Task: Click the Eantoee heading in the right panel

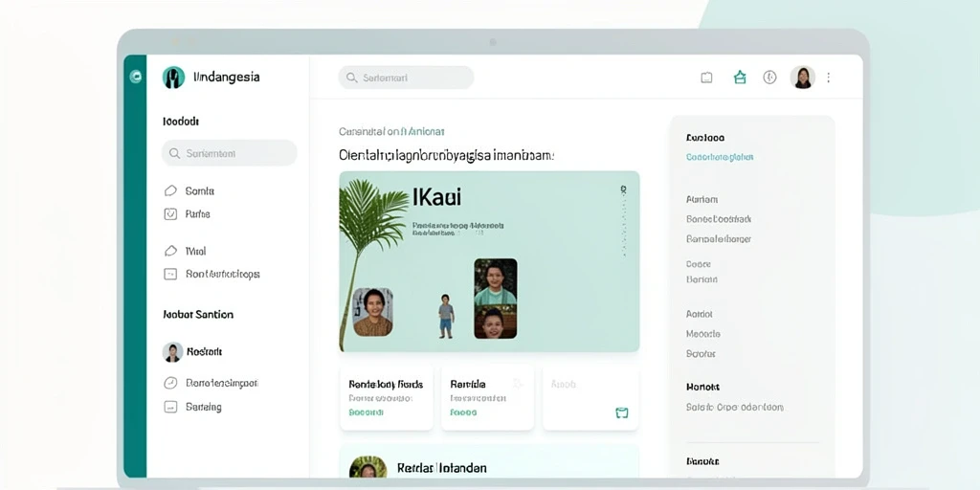Action: tap(705, 138)
